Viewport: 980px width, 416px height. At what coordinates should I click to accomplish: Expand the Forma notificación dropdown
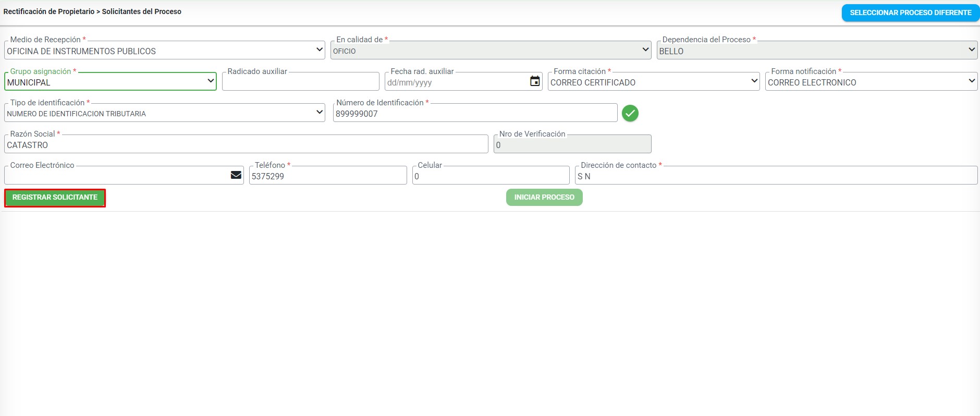point(871,82)
